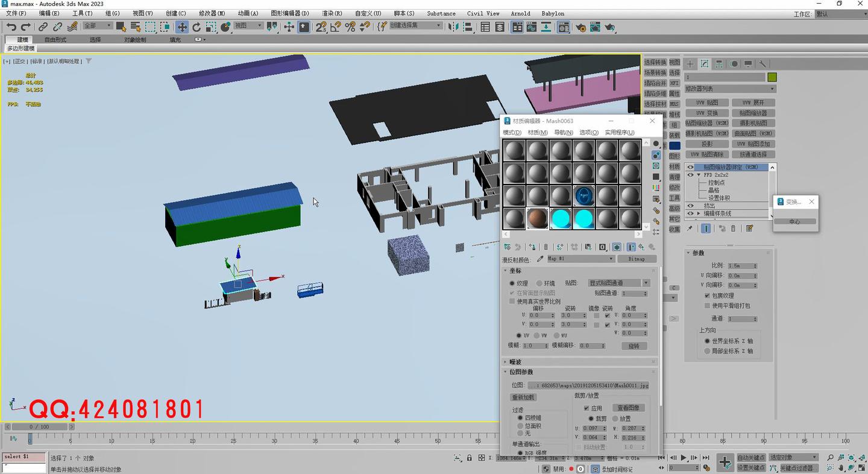Open the Layer Explorer icon
Viewport: 868px width, 474px height.
coord(500,27)
